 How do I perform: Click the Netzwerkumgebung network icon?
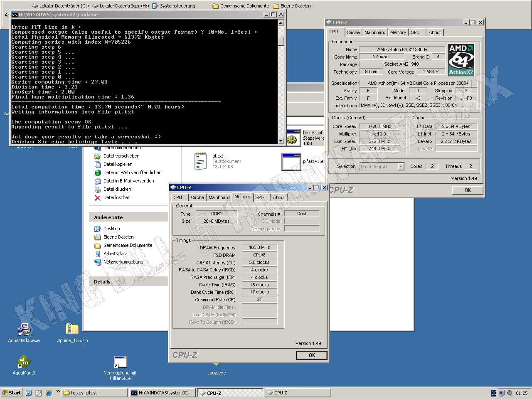point(97,262)
